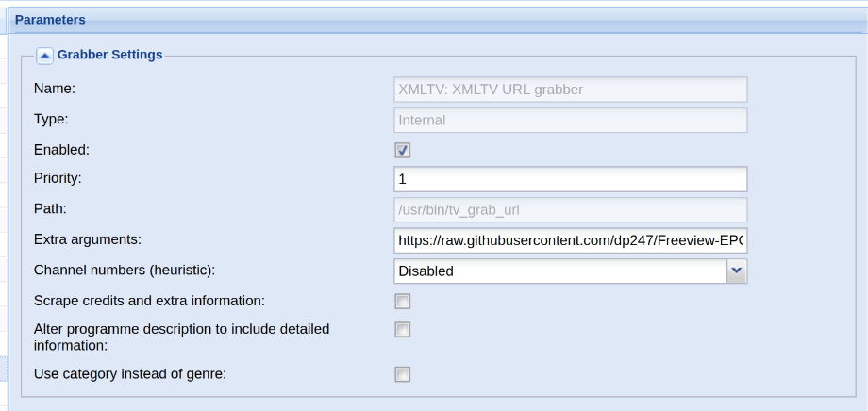Click the "Scrape credits and extra information:" label

point(148,300)
